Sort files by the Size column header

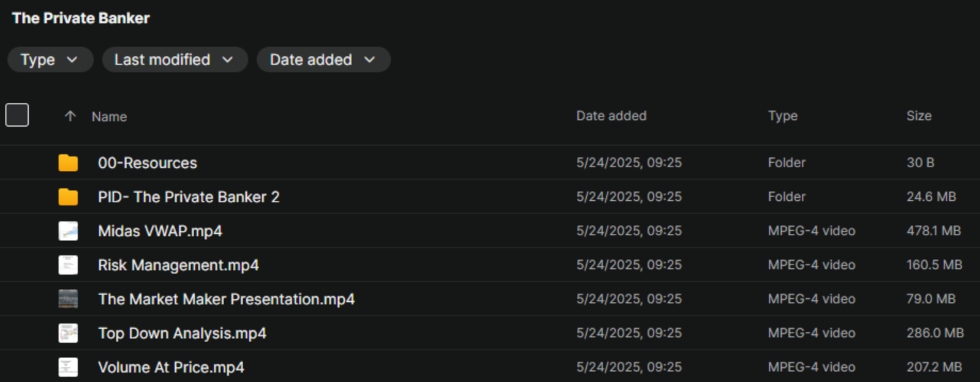919,116
